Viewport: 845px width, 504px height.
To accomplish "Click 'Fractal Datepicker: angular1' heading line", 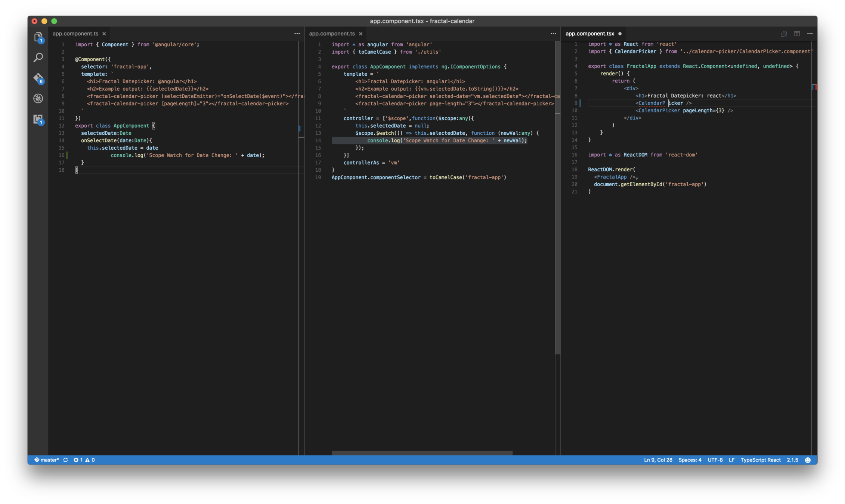I will coord(410,81).
